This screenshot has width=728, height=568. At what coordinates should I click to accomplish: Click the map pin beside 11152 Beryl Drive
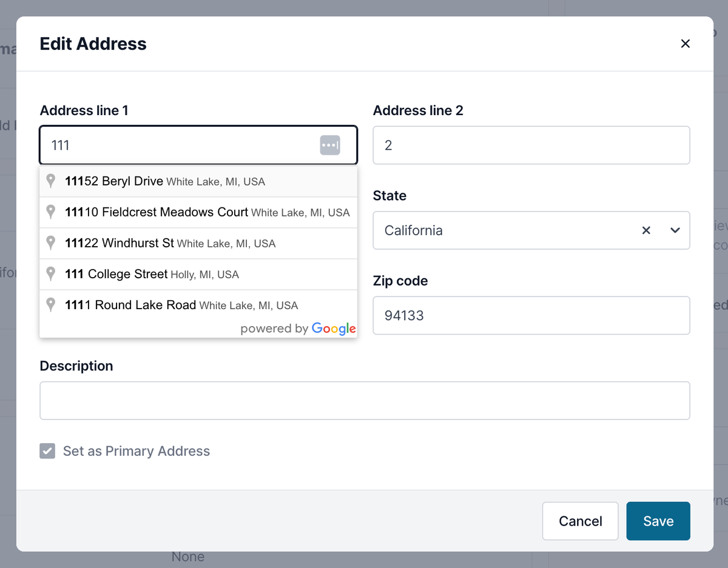pos(51,181)
